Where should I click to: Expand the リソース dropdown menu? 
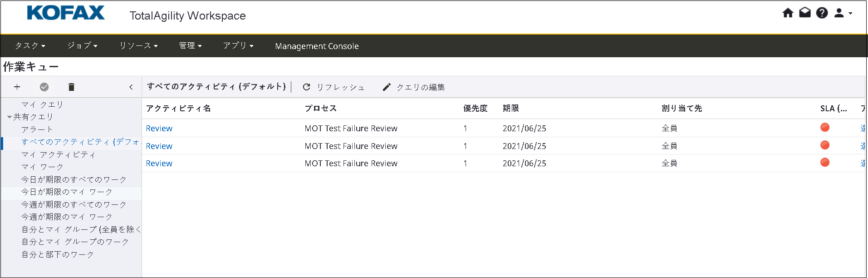pyautogui.click(x=138, y=46)
